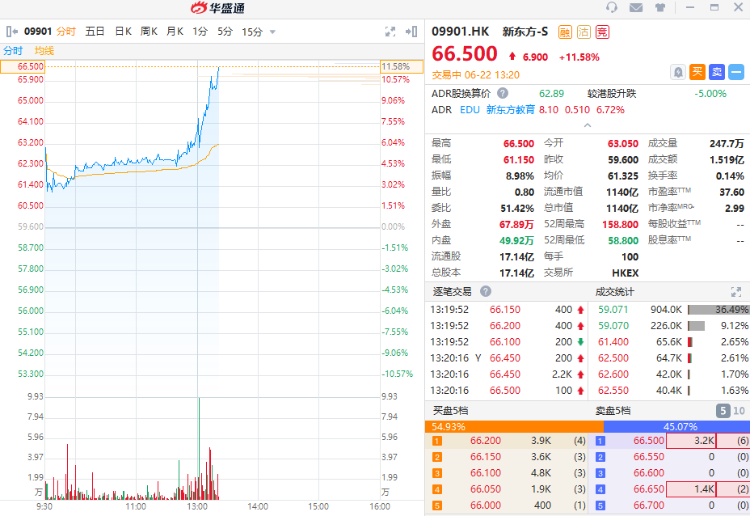Select the 5分 five-minute chart
750x516 pixels.
225,32
